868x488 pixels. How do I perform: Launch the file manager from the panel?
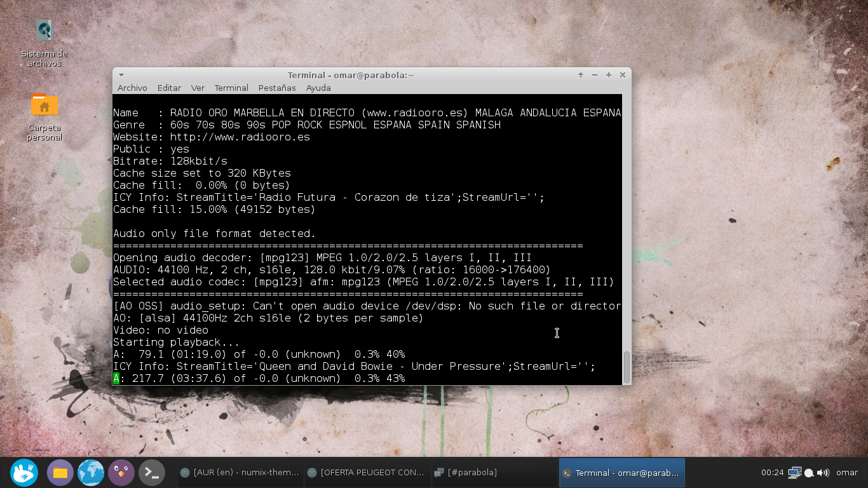tap(60, 473)
